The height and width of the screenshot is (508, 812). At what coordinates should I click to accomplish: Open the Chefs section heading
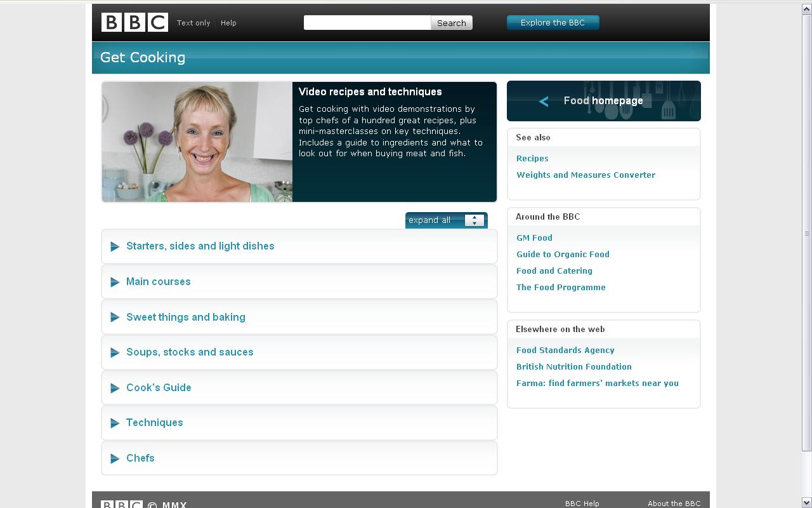coord(140,458)
